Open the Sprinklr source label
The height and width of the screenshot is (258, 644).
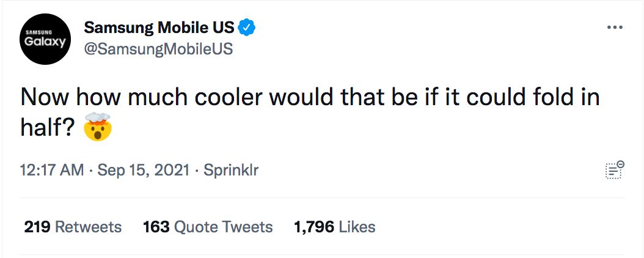coord(231,170)
